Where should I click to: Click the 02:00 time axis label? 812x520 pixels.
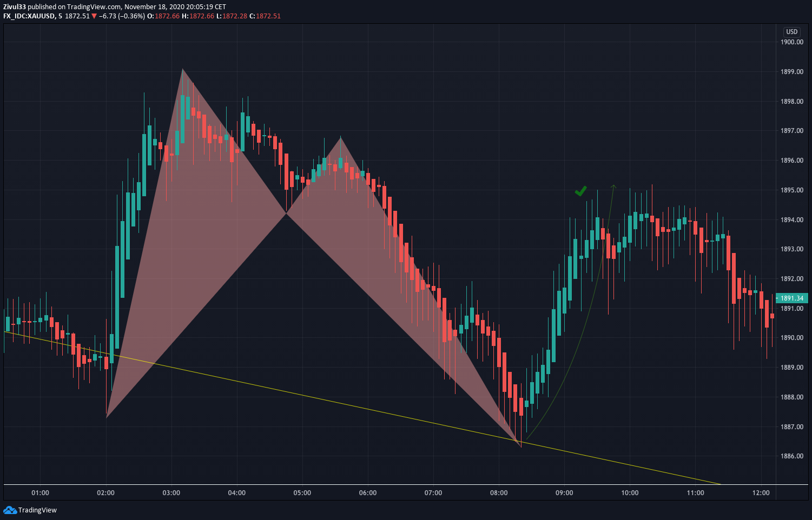coord(106,493)
